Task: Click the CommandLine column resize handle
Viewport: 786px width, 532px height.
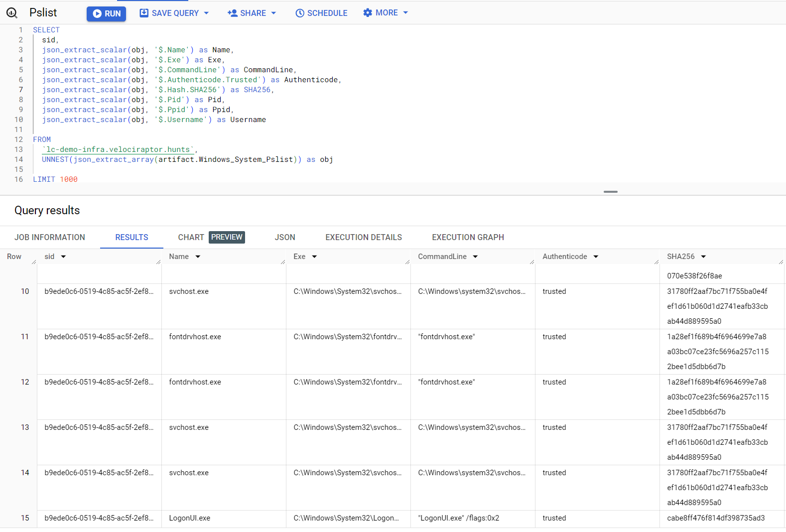Action: pyautogui.click(x=532, y=262)
